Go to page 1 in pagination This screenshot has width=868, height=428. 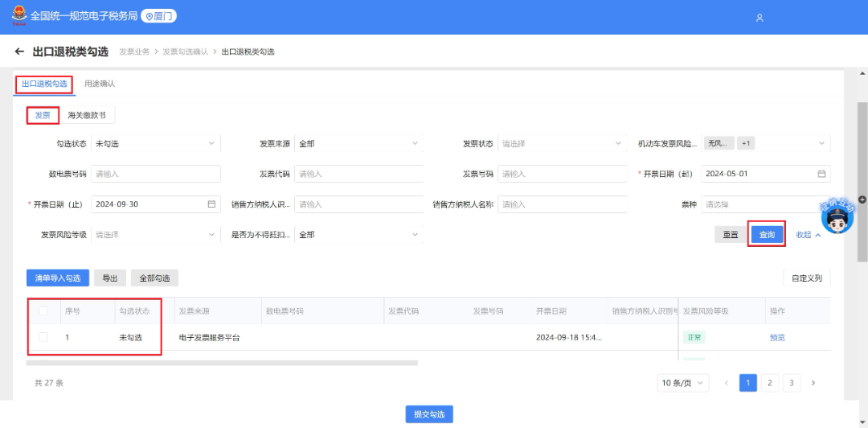coord(748,382)
